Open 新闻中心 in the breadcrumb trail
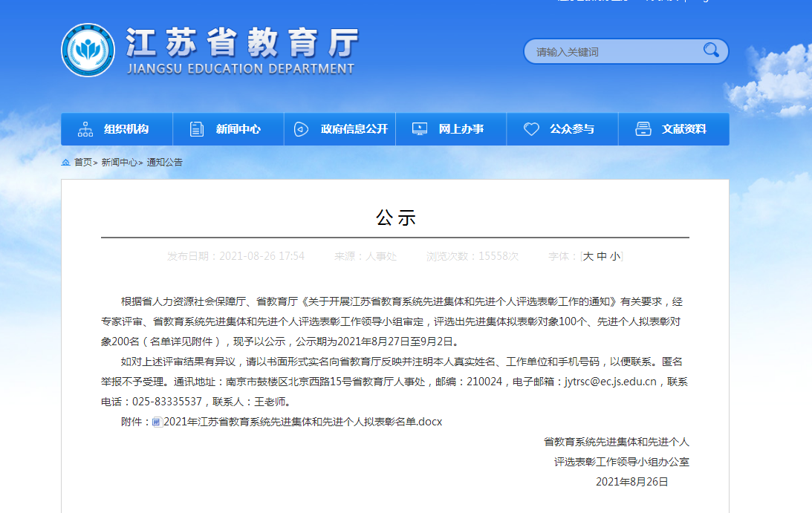The height and width of the screenshot is (513, 812). 119,162
